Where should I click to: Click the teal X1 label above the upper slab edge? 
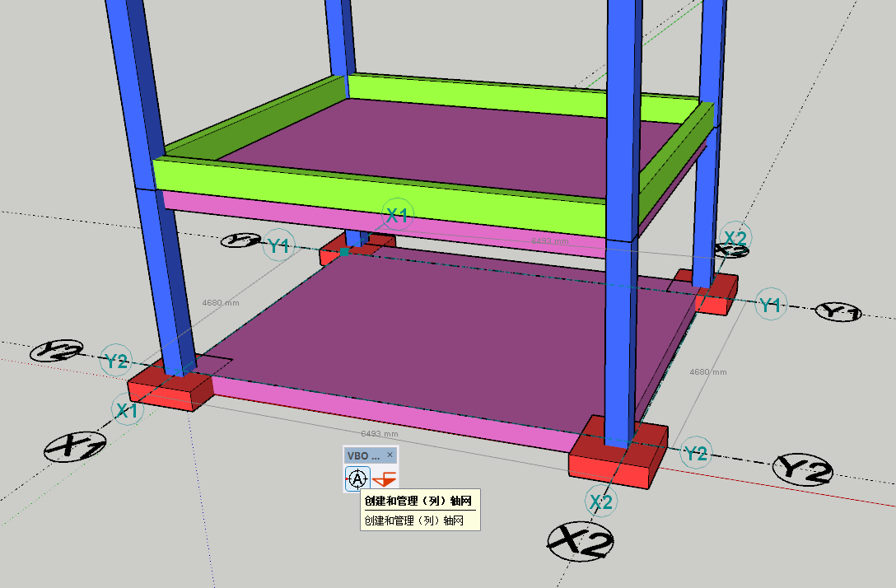pos(397,216)
